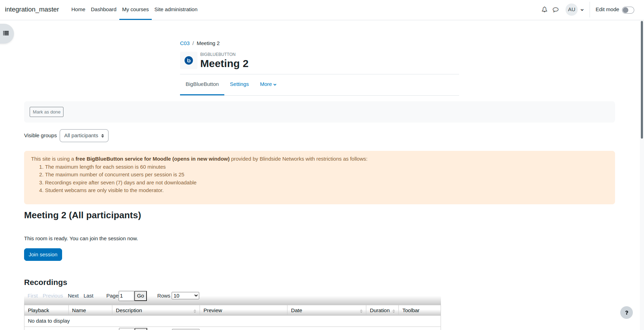644x330 pixels.
Task: Click the Join session button
Action: coord(43,255)
